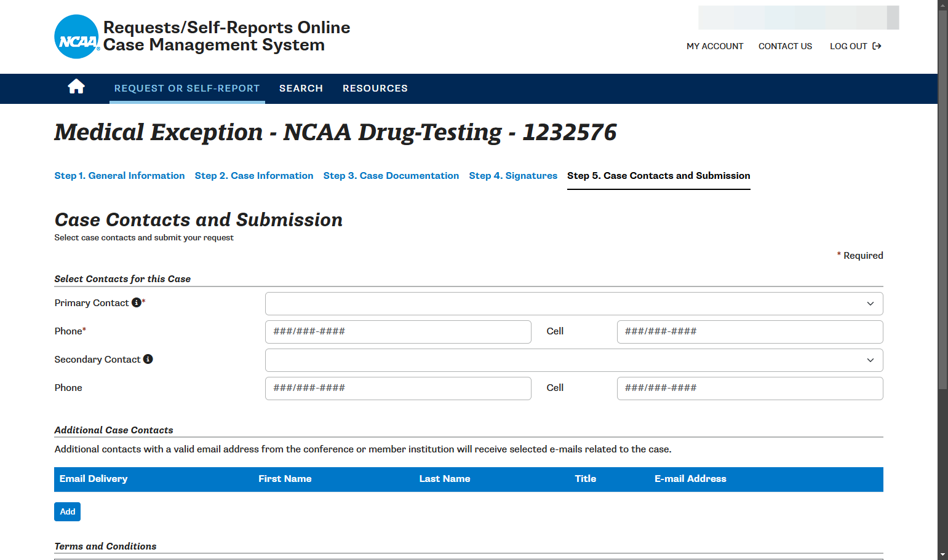Click the Add button for additional contacts
This screenshot has width=948, height=560.
point(68,511)
